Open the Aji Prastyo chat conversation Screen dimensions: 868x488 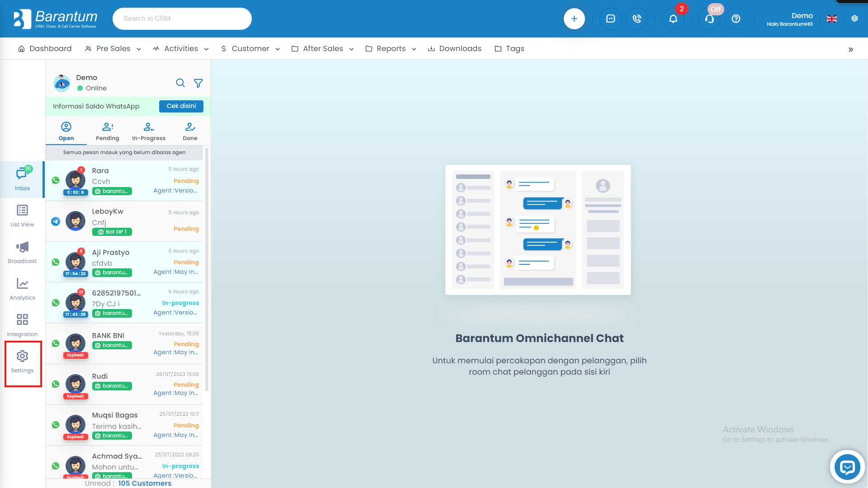coord(124,262)
